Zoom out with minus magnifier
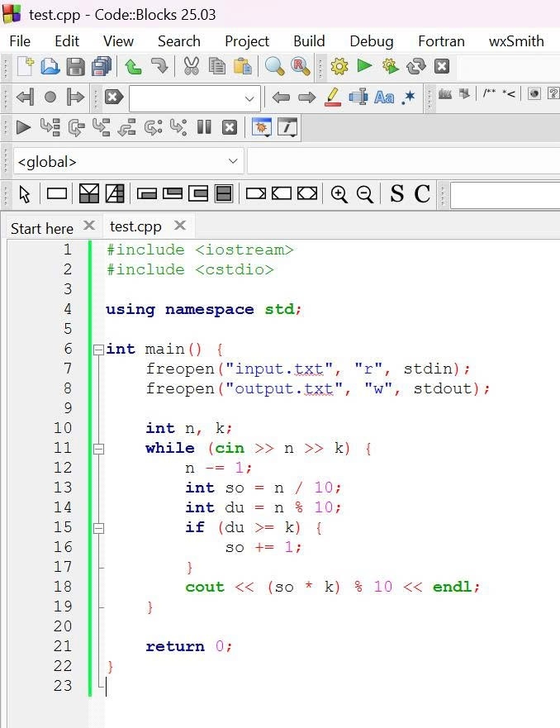560x728 pixels. 365,193
